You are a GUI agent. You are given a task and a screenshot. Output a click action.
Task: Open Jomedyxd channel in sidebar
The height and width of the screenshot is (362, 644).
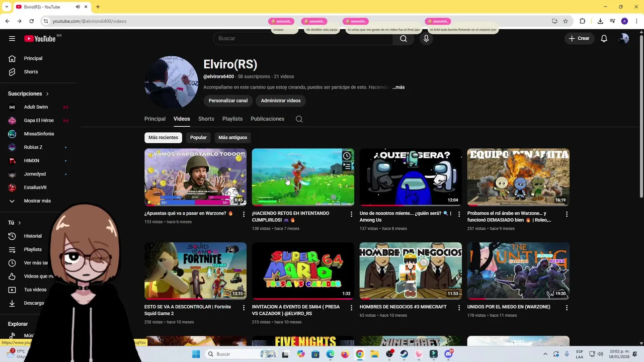click(x=35, y=174)
